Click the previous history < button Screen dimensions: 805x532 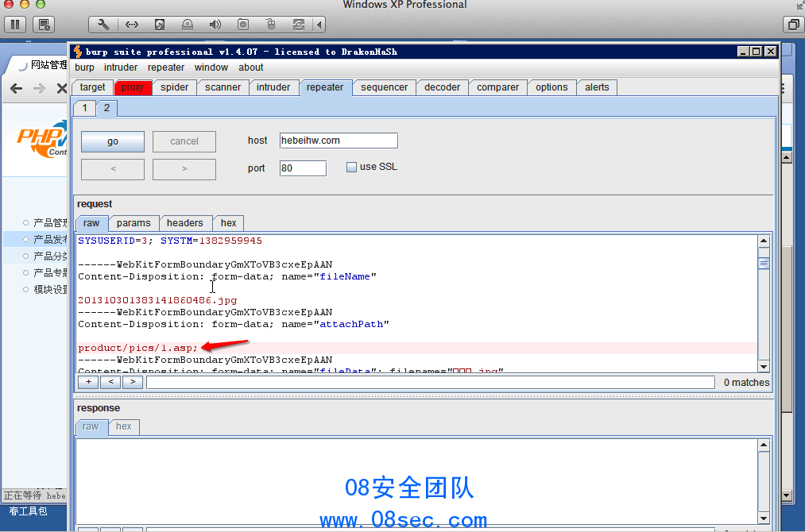112,169
